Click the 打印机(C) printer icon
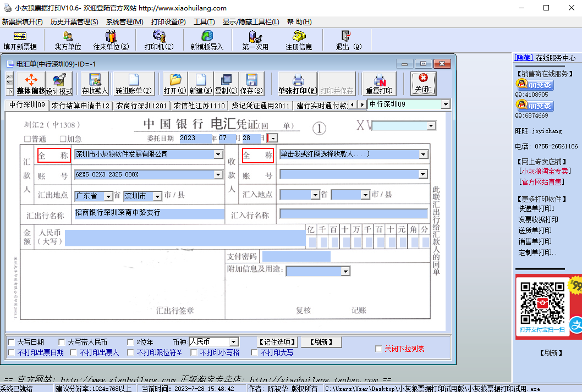Image resolution: width=582 pixels, height=392 pixels. pos(159,41)
